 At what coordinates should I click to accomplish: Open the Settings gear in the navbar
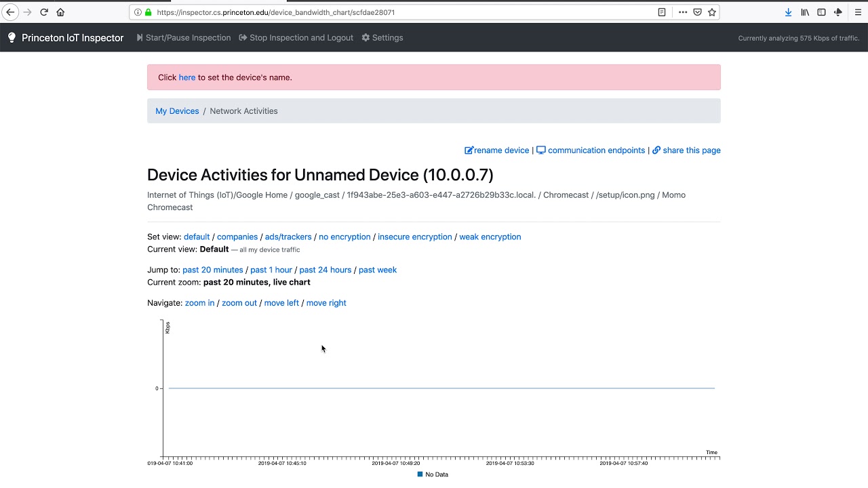(367, 37)
